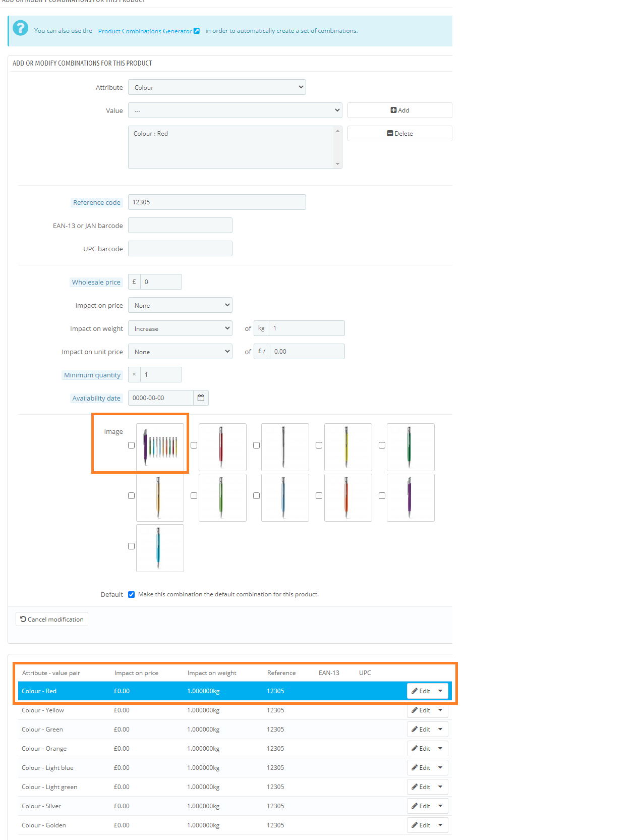The image size is (644, 840).
Task: Expand actions arrow for Colour - Yellow
Action: tap(440, 710)
